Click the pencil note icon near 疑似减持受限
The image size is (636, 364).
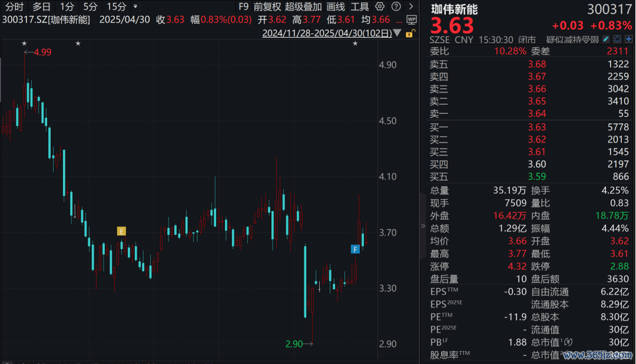click(605, 39)
